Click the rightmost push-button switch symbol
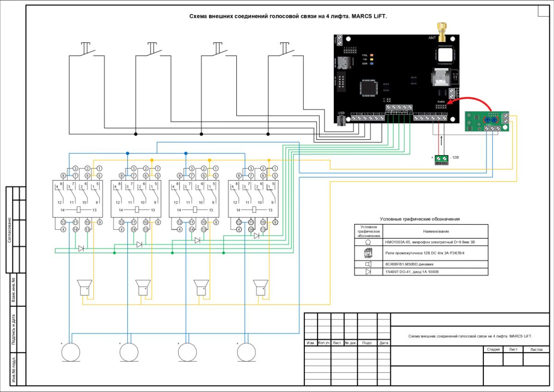Screen dimensions: 554x392 [x=285, y=49]
